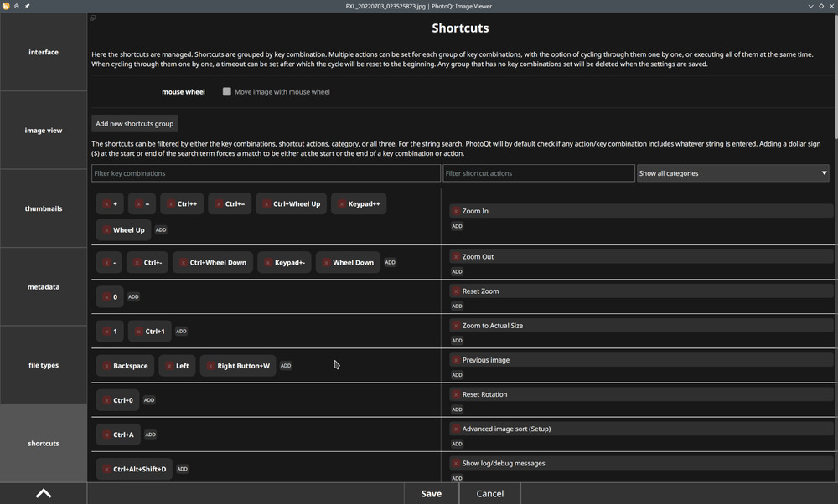Delete the Keypad++ key combination
The image size is (838, 504).
tap(342, 204)
